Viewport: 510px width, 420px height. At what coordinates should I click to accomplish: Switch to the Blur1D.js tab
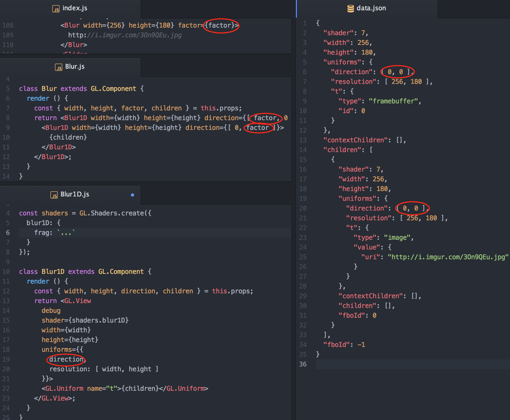(x=70, y=195)
